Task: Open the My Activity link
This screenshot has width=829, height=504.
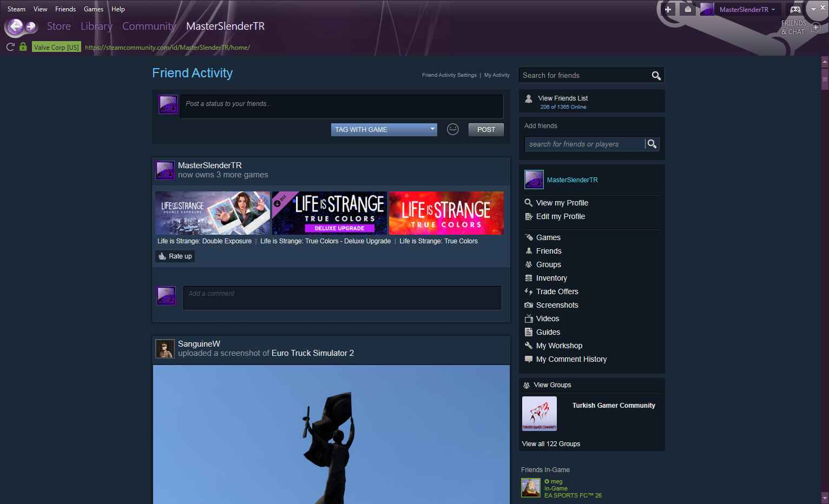Action: tap(497, 75)
